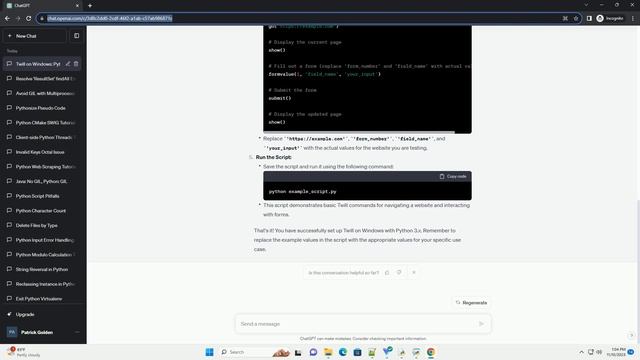This screenshot has width=640, height=360.
Task: Open Microsoft Store from the taskbar
Action: point(358,352)
